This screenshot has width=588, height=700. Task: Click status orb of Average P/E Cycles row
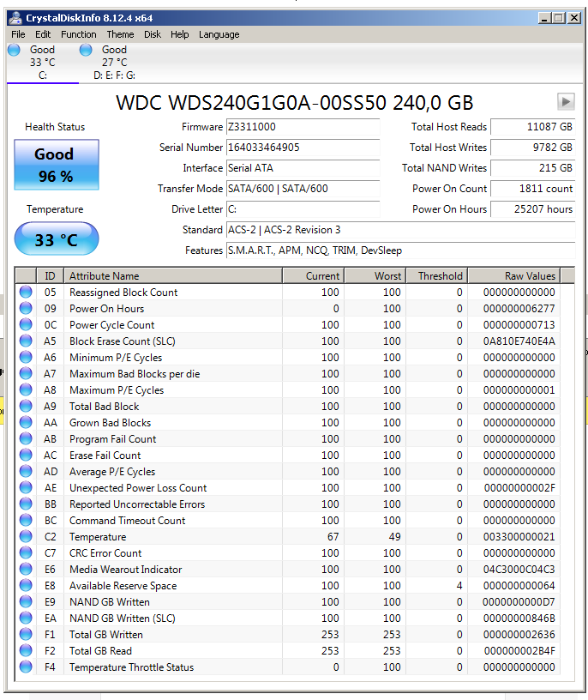point(26,471)
